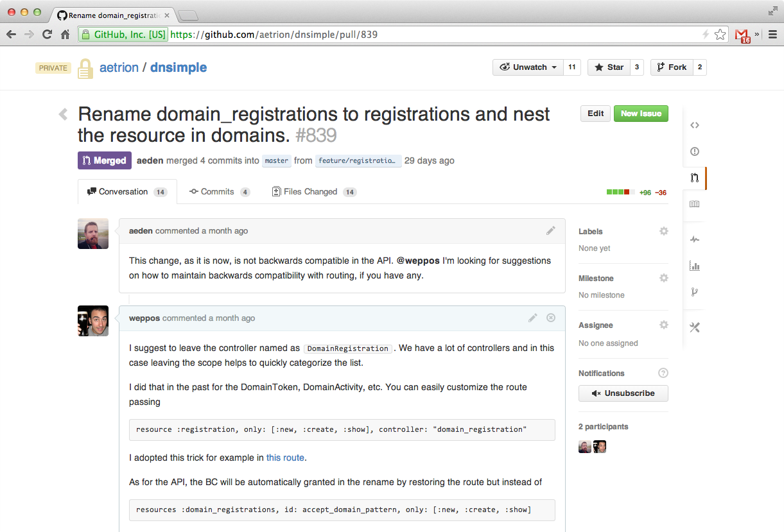Image resolution: width=784 pixels, height=532 pixels.
Task: Open the Pull Requests sidebar icon
Action: [x=695, y=178]
